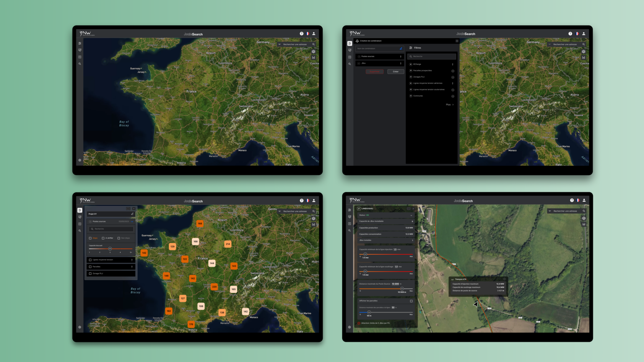Toggle the 'A vérifier' checkbox
This screenshot has width=644, height=362.
(x=103, y=238)
